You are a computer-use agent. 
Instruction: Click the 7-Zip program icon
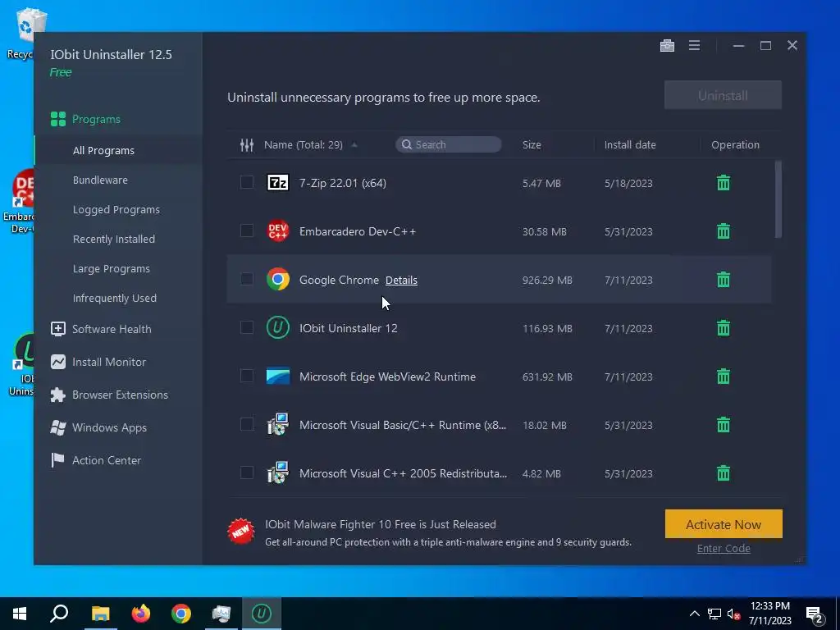click(x=277, y=183)
